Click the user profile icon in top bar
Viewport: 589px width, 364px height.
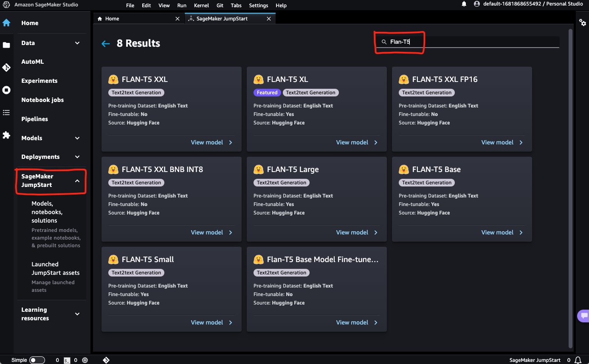click(x=477, y=4)
